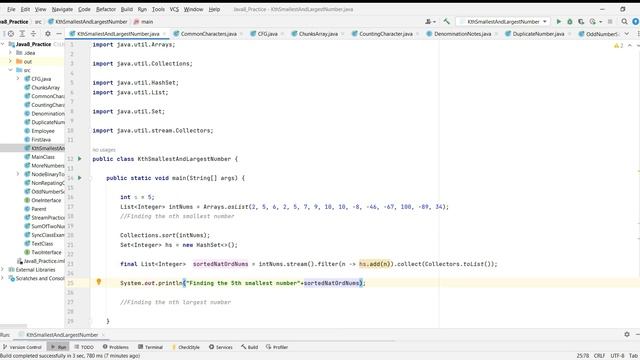The height and width of the screenshot is (360, 640).
Task: Open the File menu
Action: coord(11,9)
